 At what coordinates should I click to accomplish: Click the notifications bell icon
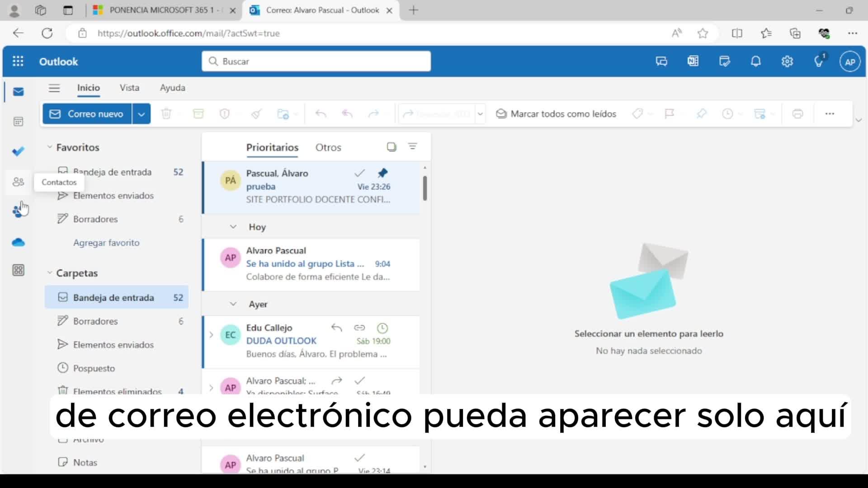pos(755,61)
